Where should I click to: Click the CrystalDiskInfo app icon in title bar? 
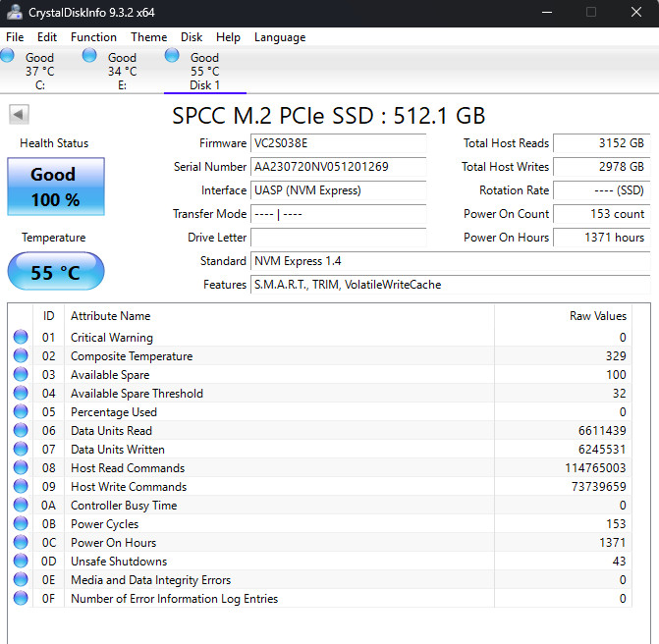coord(15,12)
